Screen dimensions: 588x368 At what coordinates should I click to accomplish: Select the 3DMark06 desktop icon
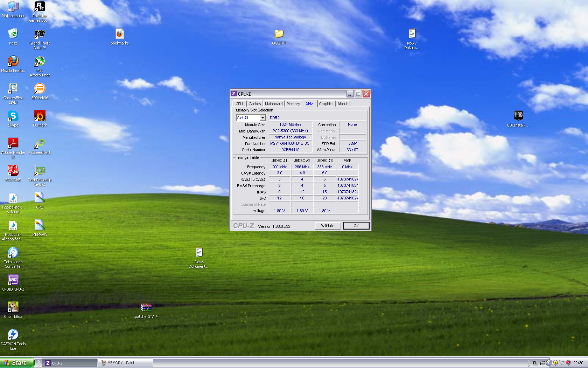[40, 91]
